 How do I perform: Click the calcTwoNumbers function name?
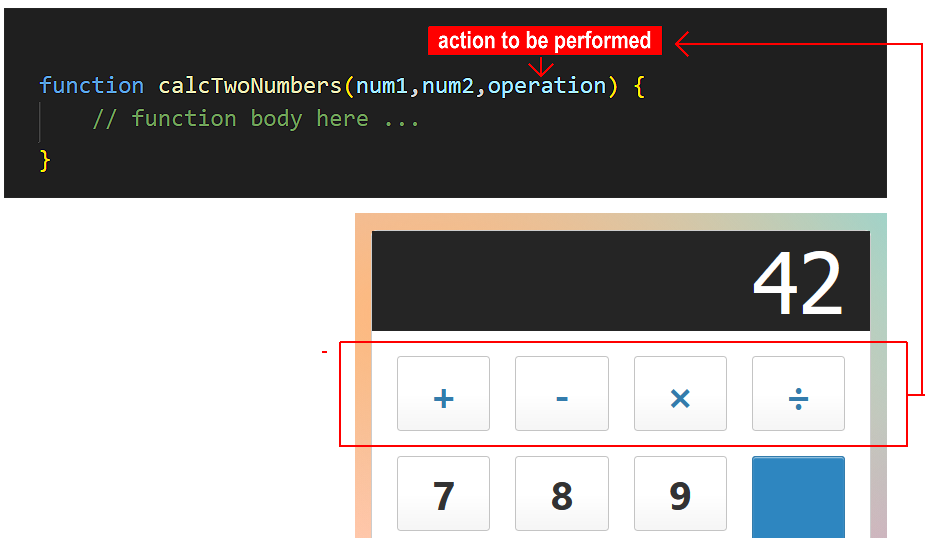click(x=250, y=86)
